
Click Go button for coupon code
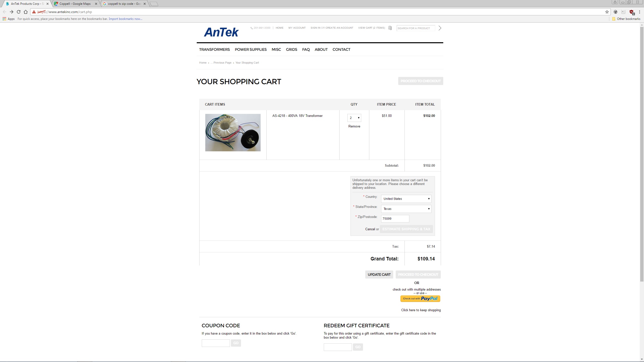coord(236,343)
